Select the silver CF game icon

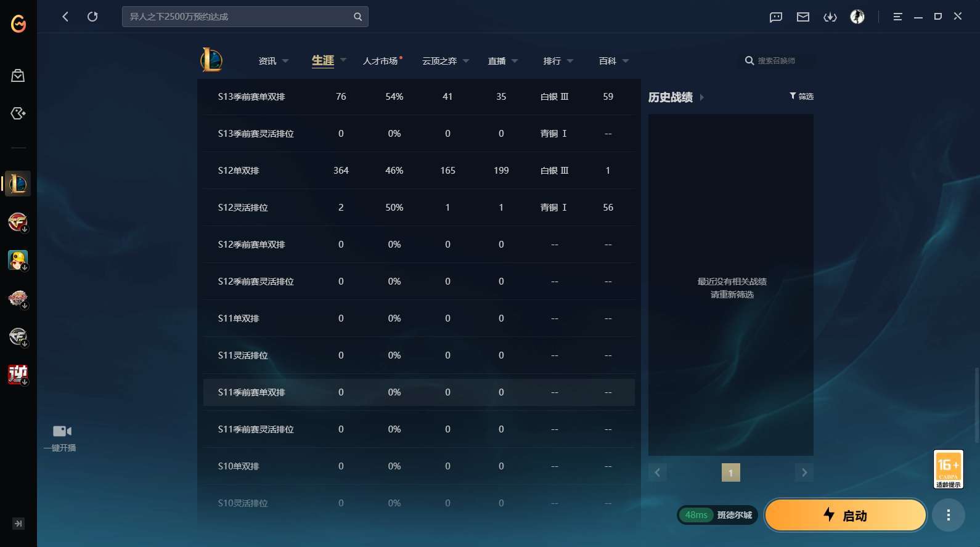18,336
